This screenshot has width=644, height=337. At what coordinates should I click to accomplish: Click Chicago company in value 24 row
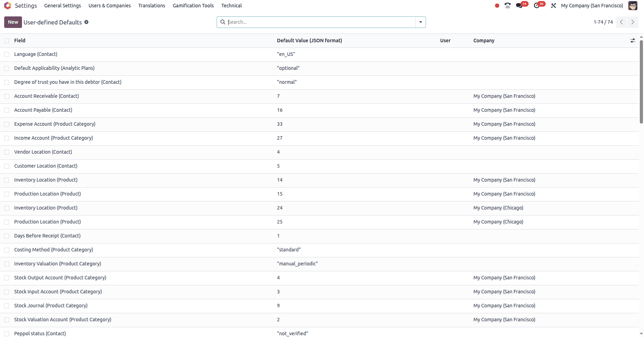click(498, 208)
